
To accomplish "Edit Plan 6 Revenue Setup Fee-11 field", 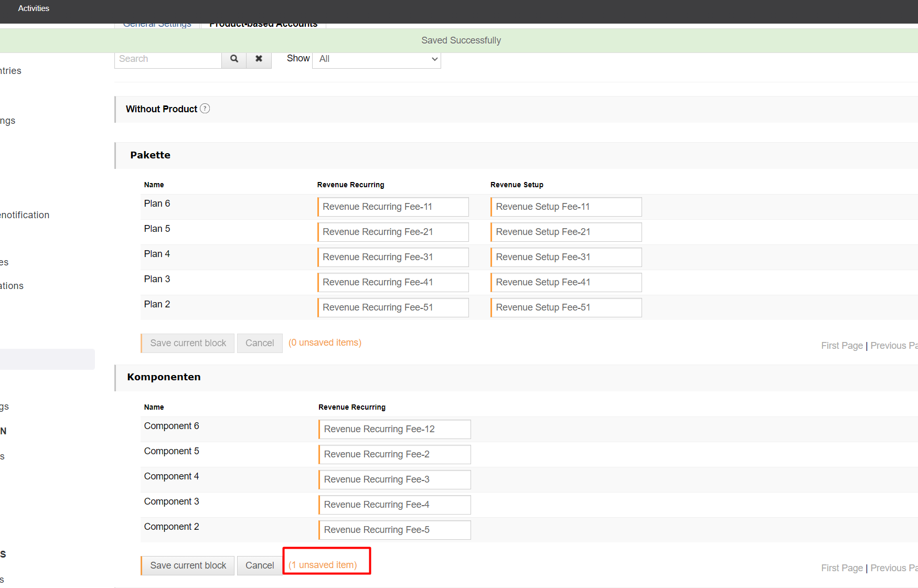I will (566, 207).
